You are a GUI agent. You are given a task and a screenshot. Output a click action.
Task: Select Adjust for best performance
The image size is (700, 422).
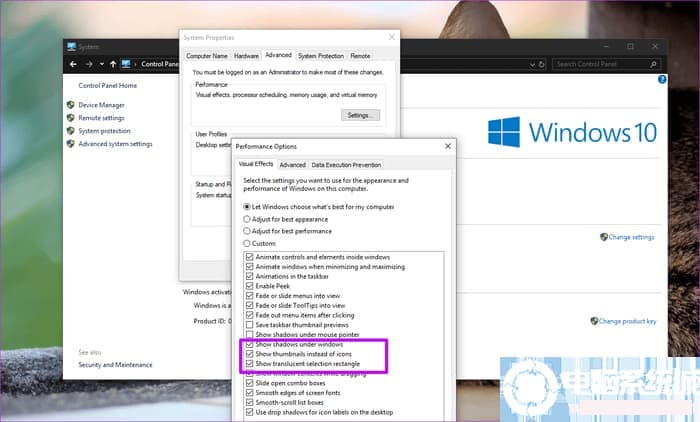(246, 231)
